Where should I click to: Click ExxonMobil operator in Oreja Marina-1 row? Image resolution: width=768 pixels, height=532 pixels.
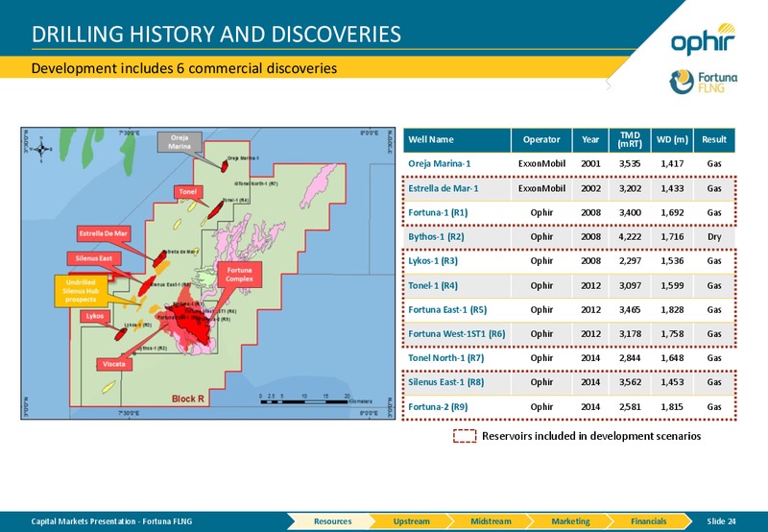pyautogui.click(x=541, y=163)
